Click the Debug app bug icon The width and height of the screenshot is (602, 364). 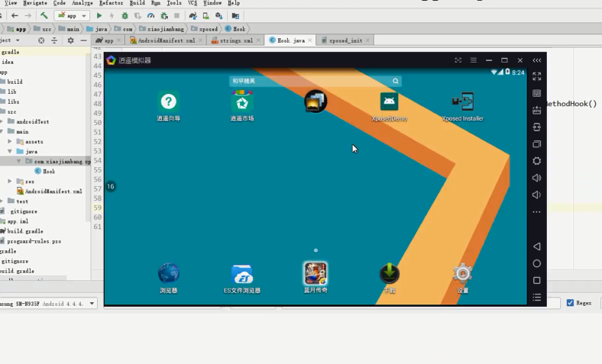click(125, 15)
